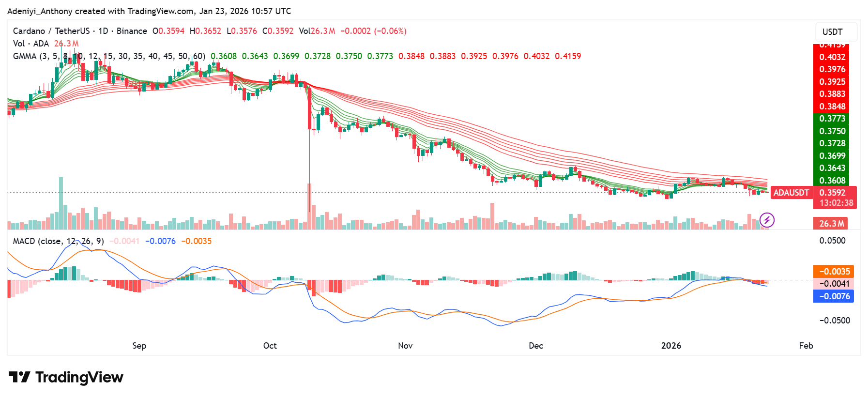Click the 13:02:38 countdown timer
The image size is (868, 399).
tap(836, 203)
